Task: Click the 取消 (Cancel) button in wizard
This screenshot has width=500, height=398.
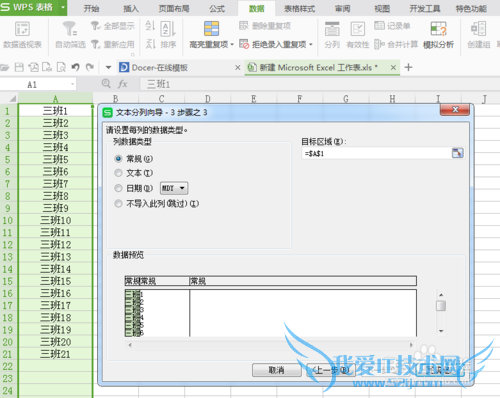Action: point(276,370)
